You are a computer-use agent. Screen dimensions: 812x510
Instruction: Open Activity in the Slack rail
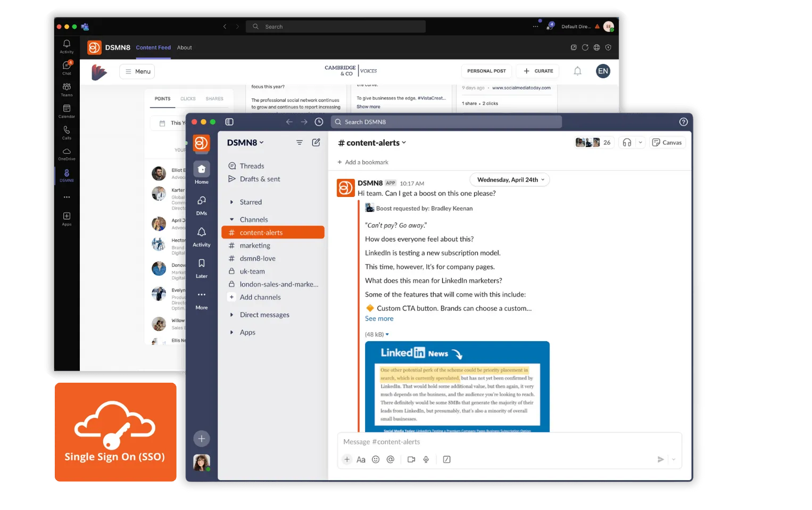point(202,236)
